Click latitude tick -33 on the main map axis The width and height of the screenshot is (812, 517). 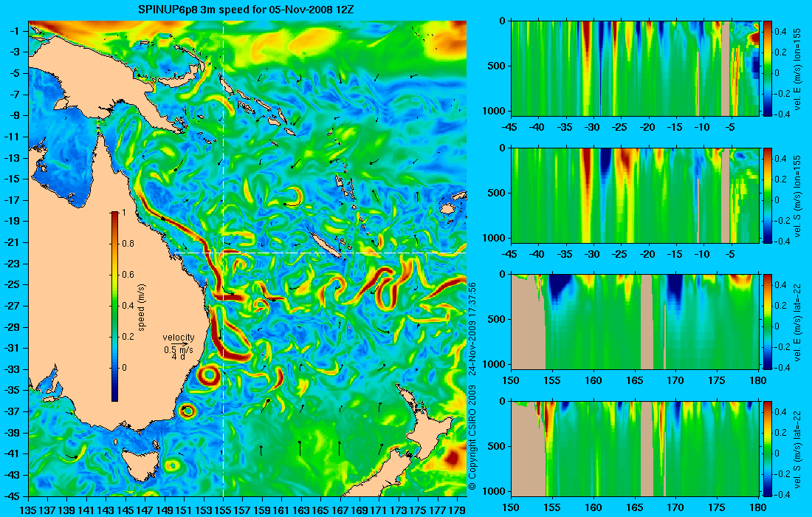[x=13, y=369]
